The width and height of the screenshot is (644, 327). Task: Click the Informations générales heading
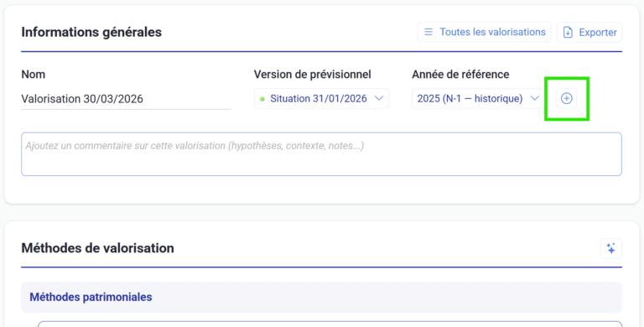91,32
